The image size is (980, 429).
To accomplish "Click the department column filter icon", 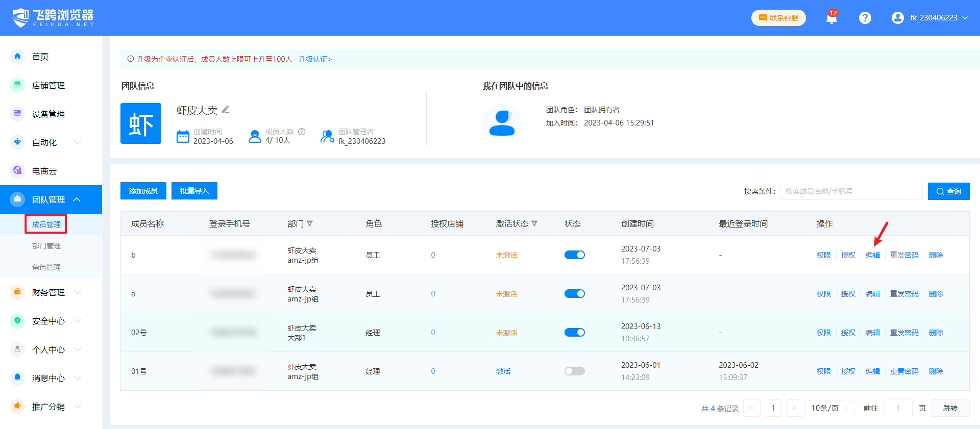I will [x=310, y=224].
